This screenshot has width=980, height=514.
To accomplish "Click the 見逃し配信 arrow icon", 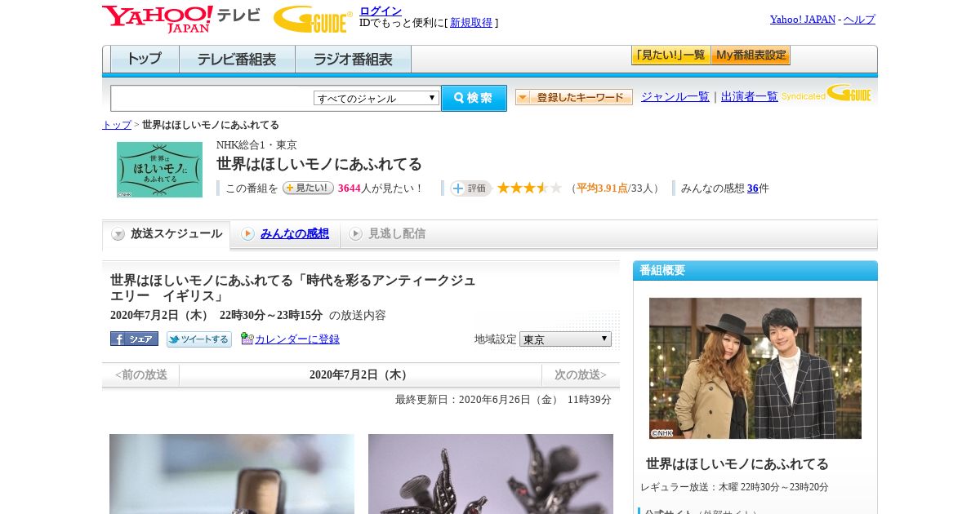I will (355, 234).
